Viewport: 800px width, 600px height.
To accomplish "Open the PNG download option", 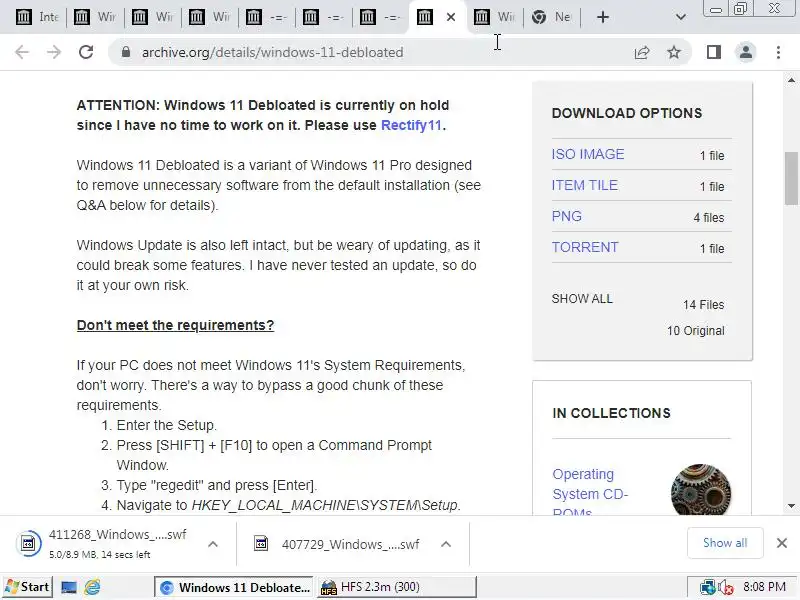I will coord(566,216).
